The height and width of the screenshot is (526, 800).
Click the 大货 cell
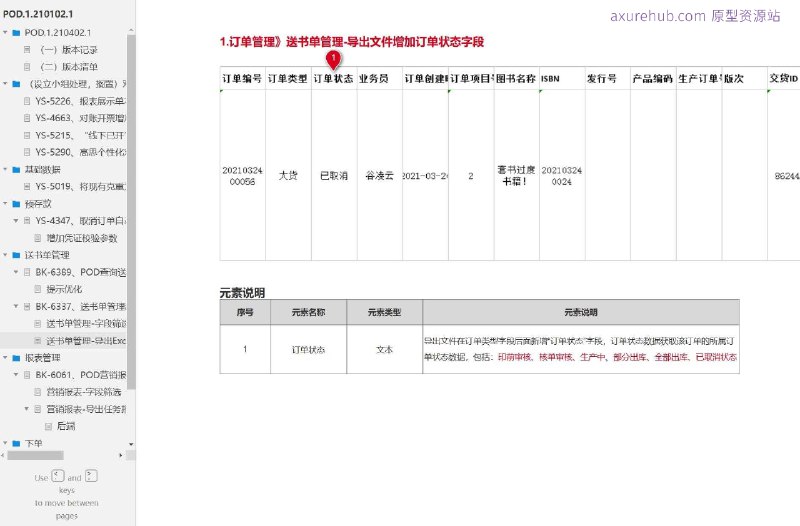point(288,176)
